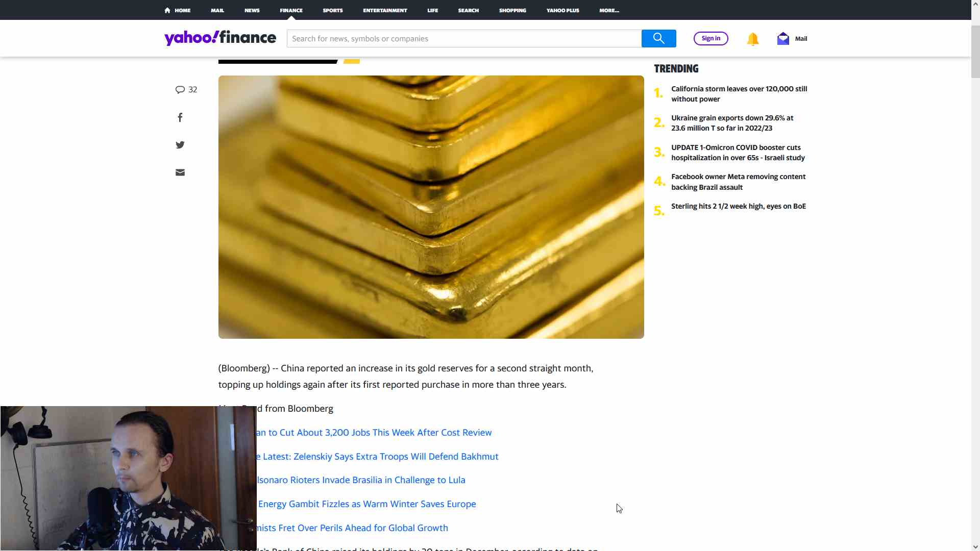
Task: Open the Mail envelope icon in header
Action: [783, 39]
